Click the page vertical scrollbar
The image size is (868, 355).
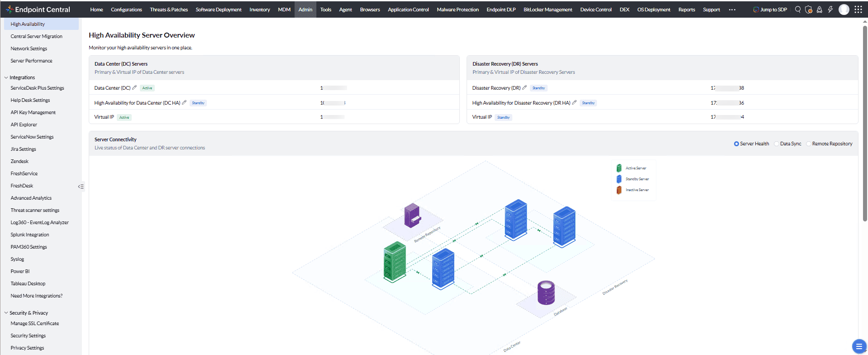tap(865, 123)
